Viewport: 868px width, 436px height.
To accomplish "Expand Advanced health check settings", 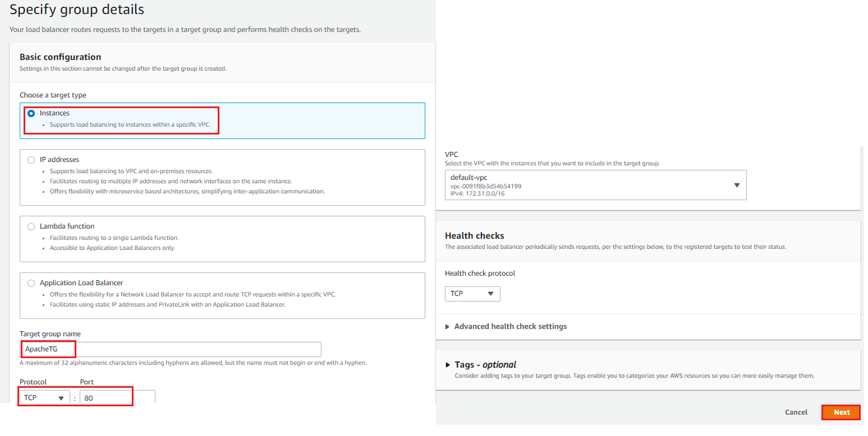I will 510,326.
